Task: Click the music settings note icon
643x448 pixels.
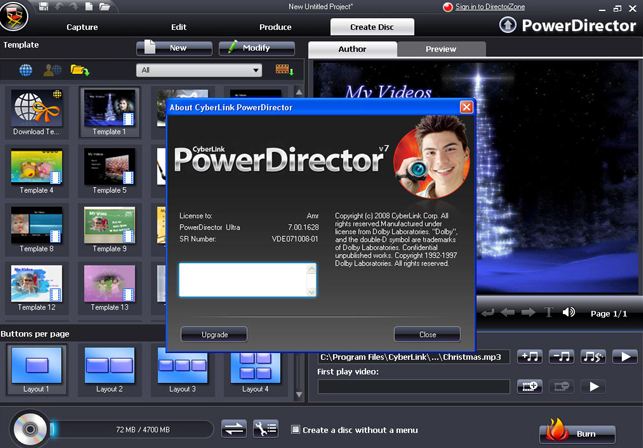Action: pos(593,357)
